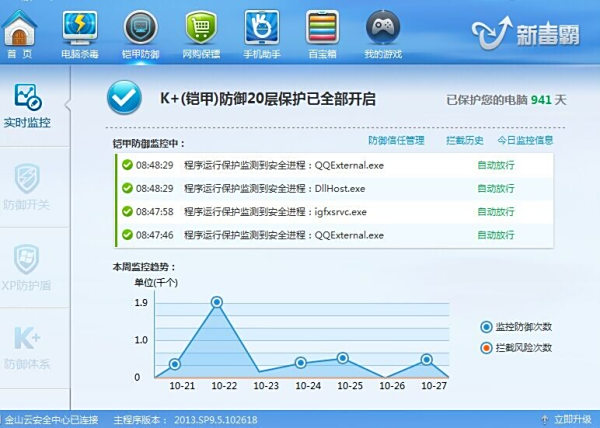Click the K+(铠甲)防御20层保护已全部开启 heading
The image size is (600, 428).
tap(267, 99)
